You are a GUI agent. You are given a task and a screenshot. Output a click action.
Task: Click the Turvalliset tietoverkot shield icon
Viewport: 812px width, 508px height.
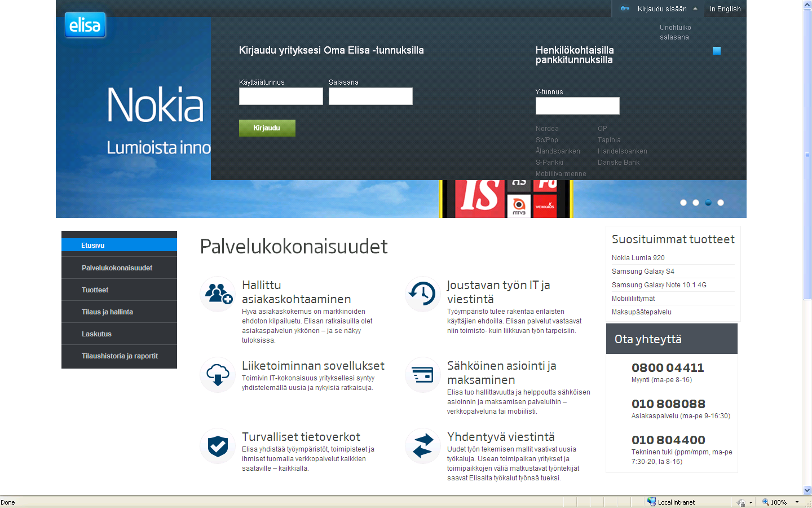coord(218,446)
